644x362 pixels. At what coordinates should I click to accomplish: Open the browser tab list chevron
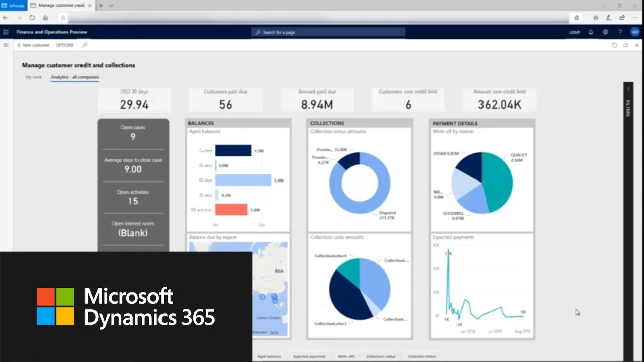coord(111,6)
